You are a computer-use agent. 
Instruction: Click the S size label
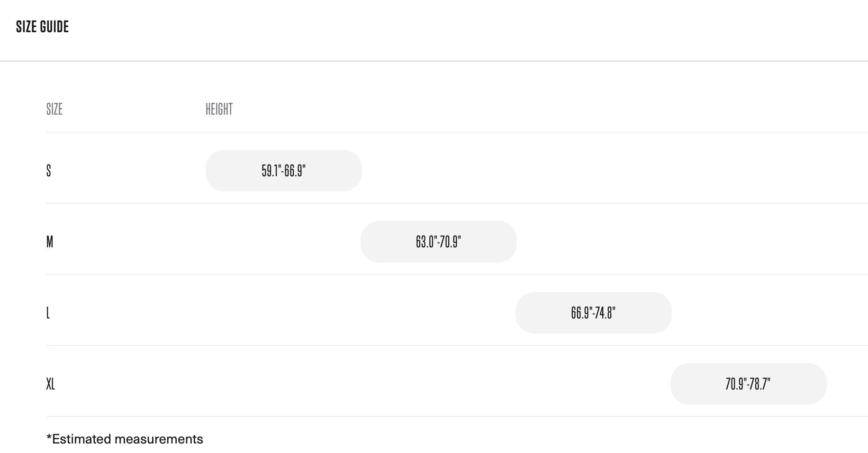coord(49,171)
